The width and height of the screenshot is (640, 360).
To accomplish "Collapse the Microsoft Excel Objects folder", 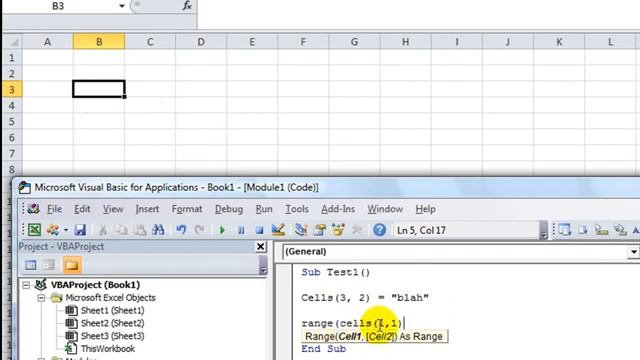I will pos(41,298).
